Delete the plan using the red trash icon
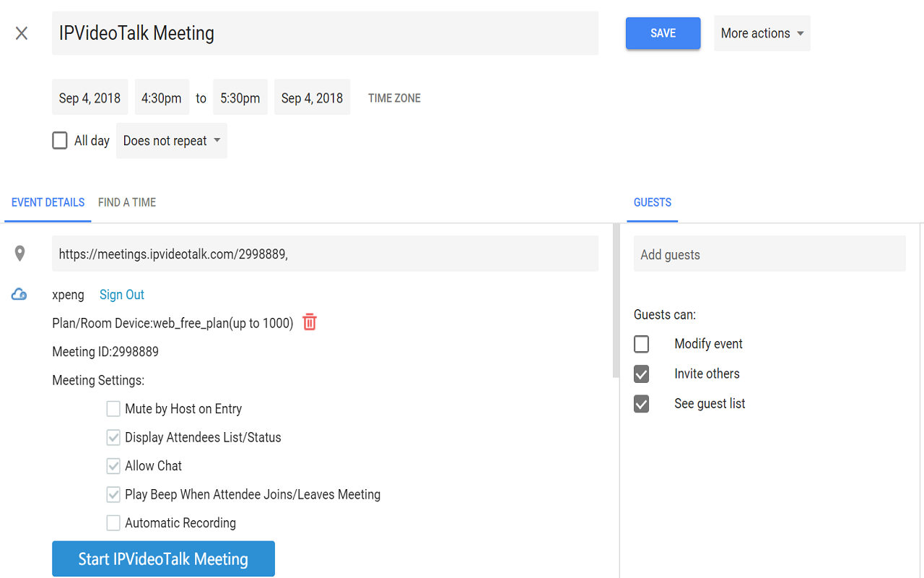The height and width of the screenshot is (578, 924). click(309, 323)
